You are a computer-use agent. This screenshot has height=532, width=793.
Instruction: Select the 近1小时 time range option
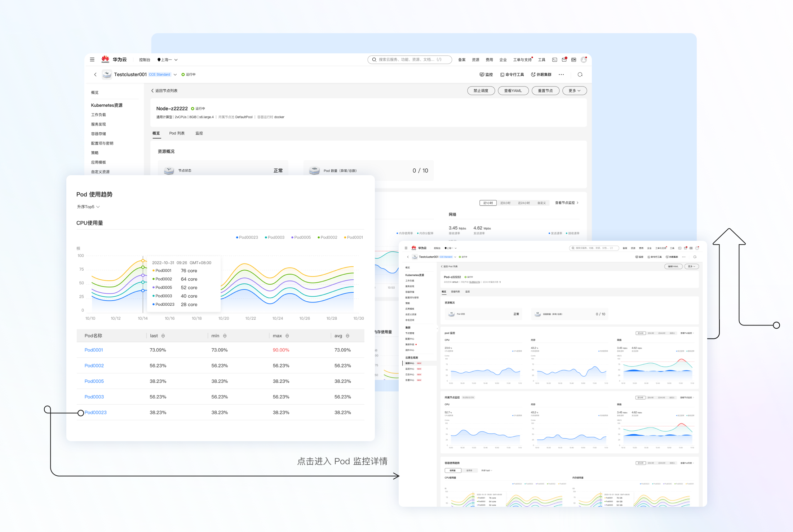[x=488, y=203]
